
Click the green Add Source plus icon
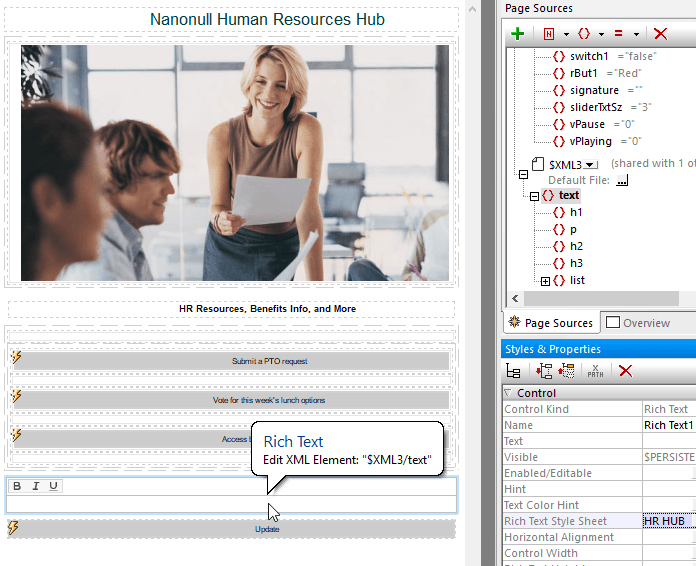[517, 34]
